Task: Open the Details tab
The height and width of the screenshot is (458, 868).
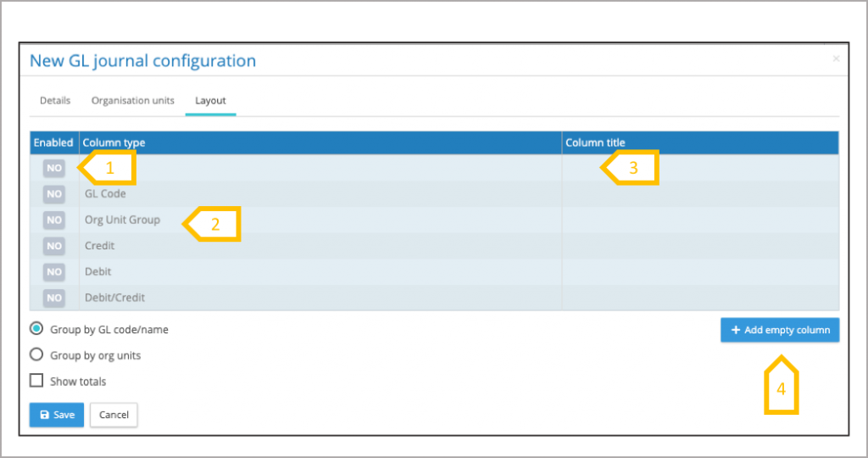Action: 55,100
